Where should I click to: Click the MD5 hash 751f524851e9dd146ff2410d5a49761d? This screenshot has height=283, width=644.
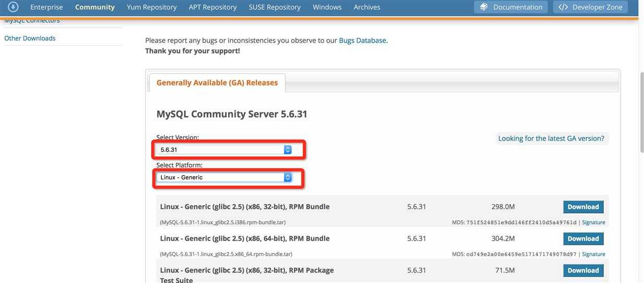coord(521,223)
